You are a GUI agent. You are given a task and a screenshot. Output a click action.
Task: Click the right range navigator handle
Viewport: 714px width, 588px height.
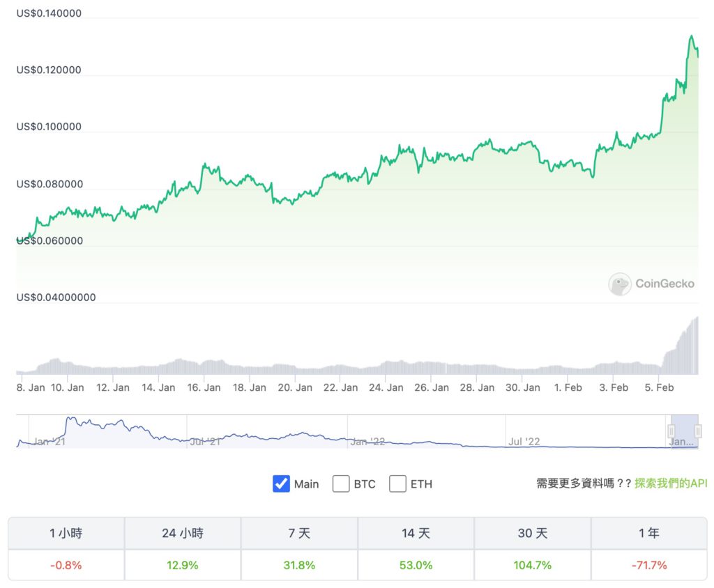tap(698, 431)
